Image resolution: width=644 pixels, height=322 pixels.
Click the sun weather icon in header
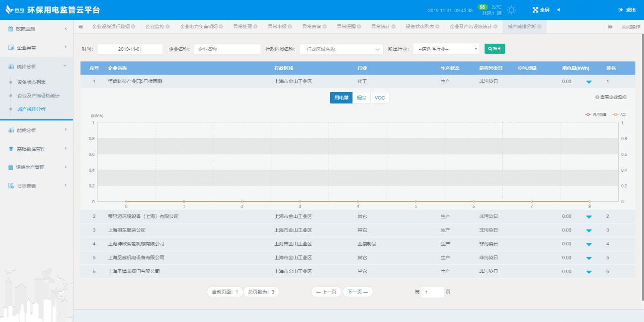coord(511,10)
